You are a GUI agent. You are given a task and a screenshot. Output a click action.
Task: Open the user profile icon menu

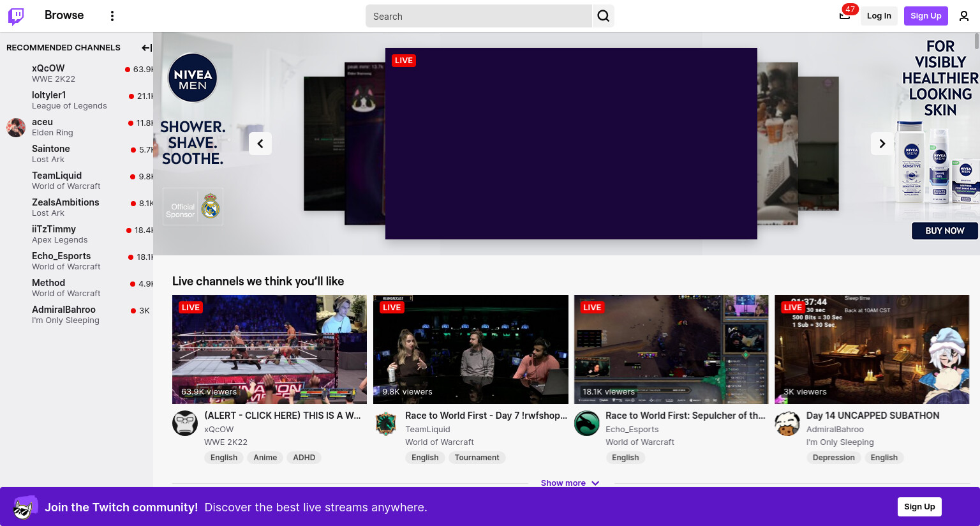[964, 16]
